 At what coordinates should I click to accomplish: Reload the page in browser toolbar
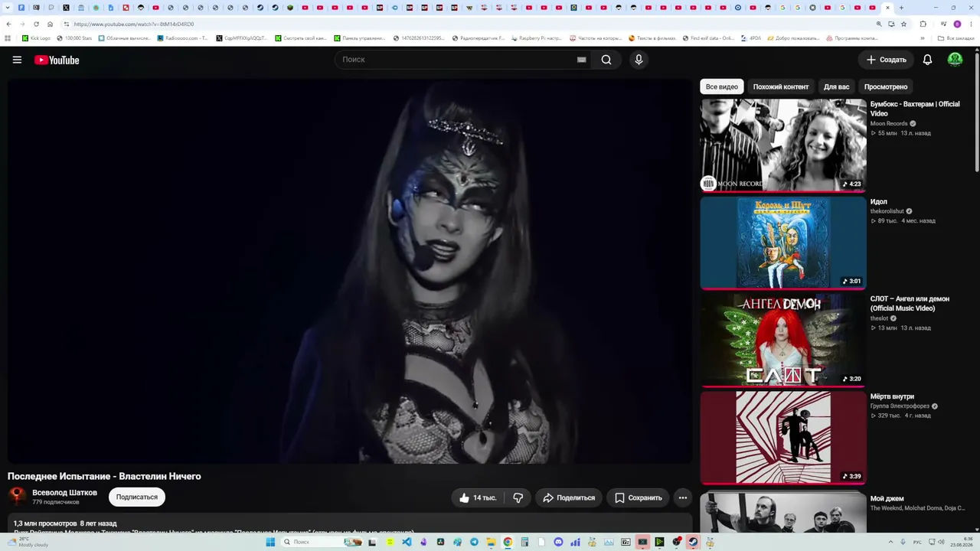36,24
